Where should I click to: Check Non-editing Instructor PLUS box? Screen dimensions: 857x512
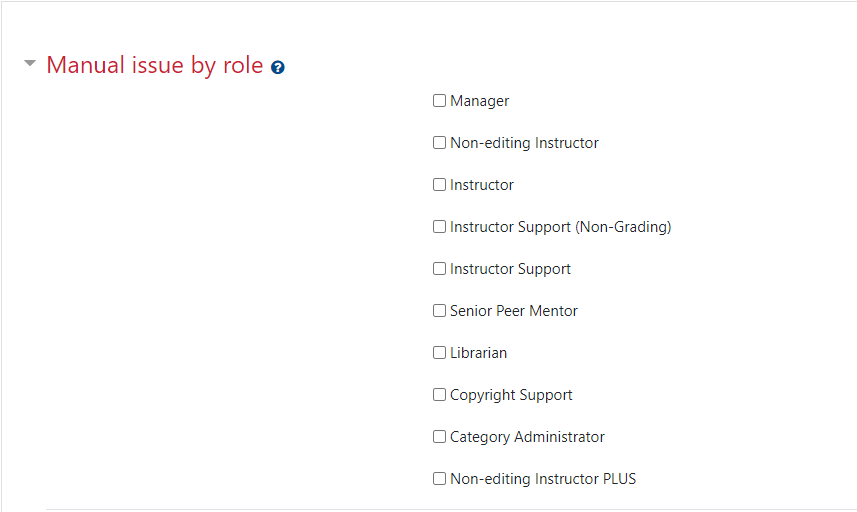coord(439,479)
